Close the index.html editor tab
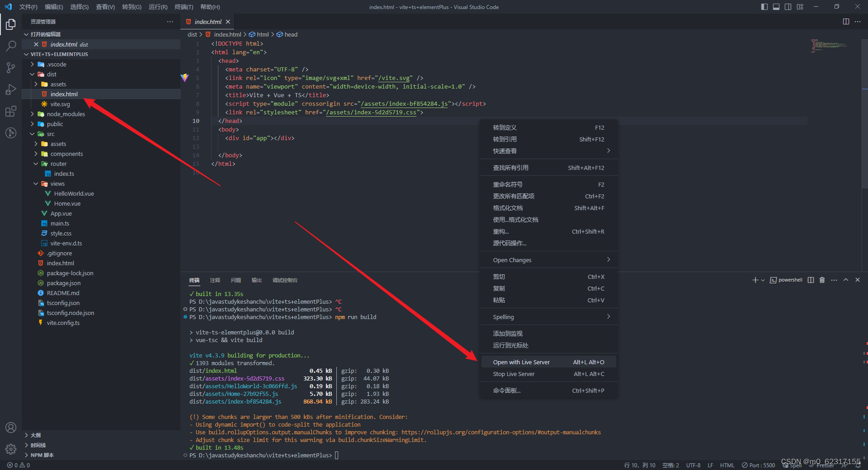Viewport: 868px width, 470px height. click(x=228, y=22)
